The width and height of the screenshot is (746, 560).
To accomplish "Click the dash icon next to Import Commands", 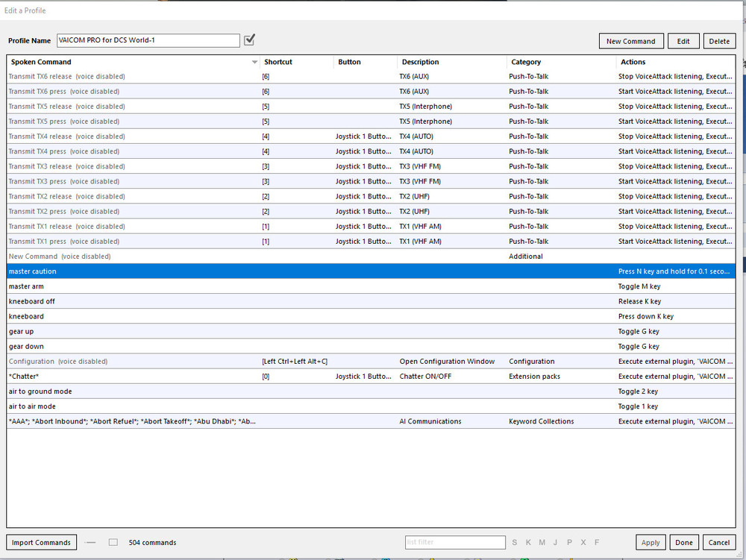I will click(90, 542).
